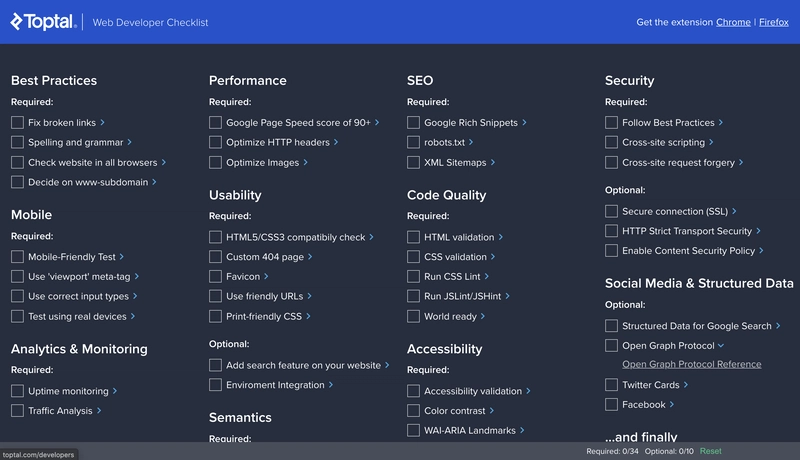Expand the Custom 404 page chevron
Viewport: 800px width, 460px height.
tap(310, 257)
